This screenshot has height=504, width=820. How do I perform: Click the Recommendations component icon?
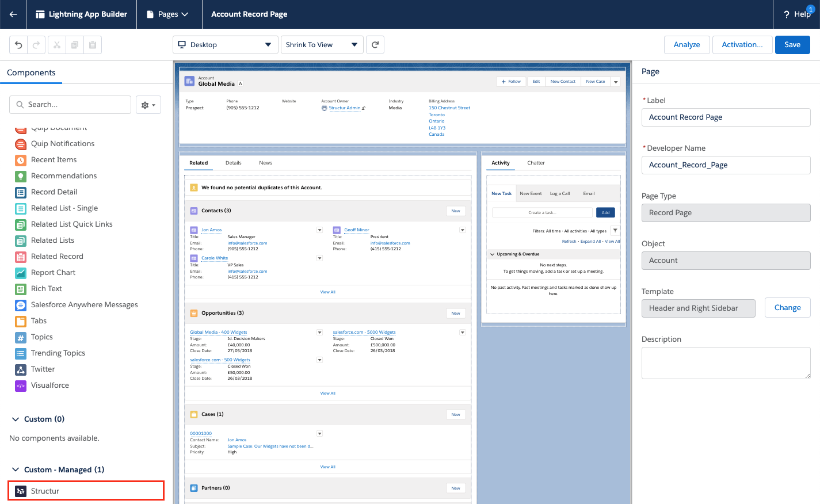pos(21,176)
